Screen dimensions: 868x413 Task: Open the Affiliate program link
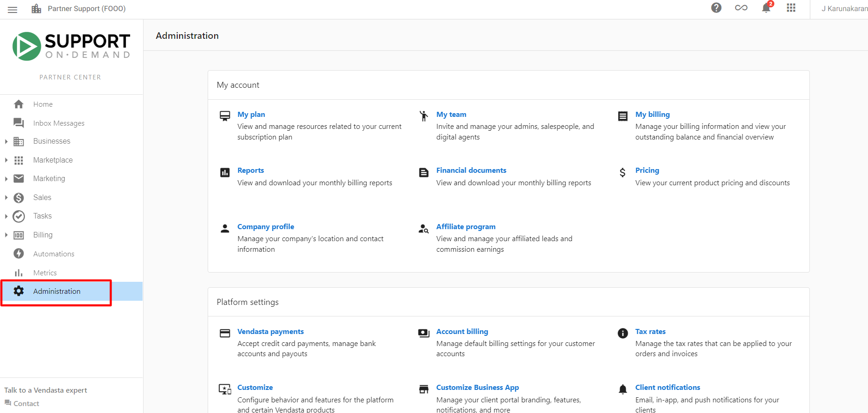click(x=466, y=227)
